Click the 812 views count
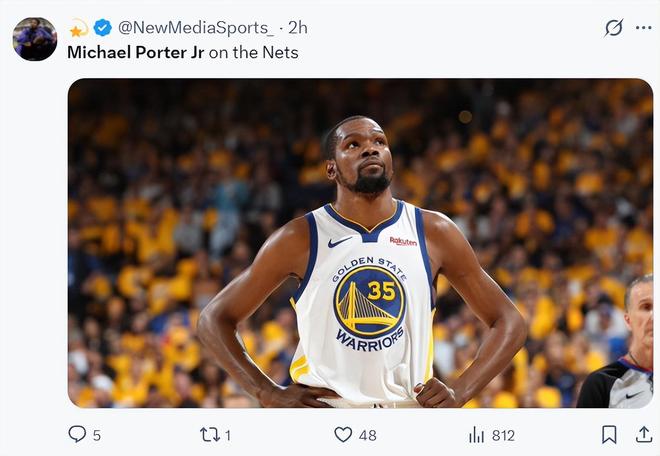 [503, 435]
